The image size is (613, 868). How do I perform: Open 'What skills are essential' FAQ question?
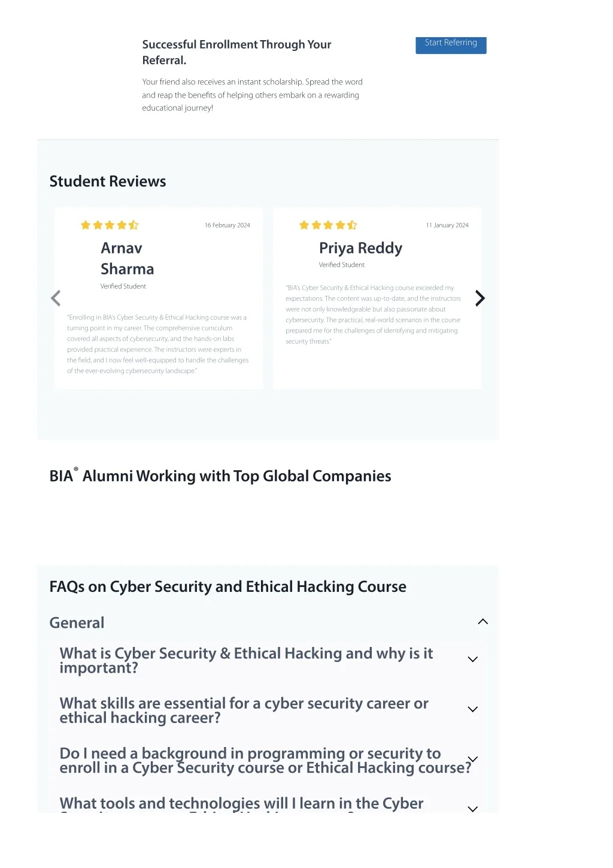(x=244, y=710)
